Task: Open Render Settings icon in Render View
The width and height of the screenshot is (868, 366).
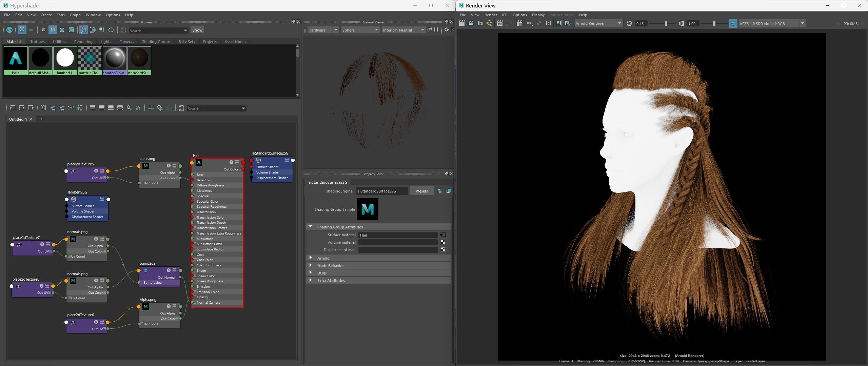Action: point(519,23)
